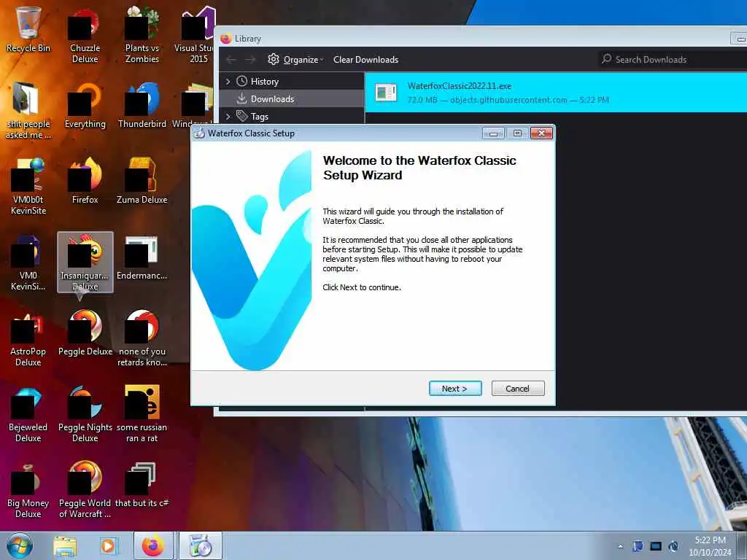Minimize the Waterfox Classic Setup window
The image size is (747, 560).
tap(493, 133)
